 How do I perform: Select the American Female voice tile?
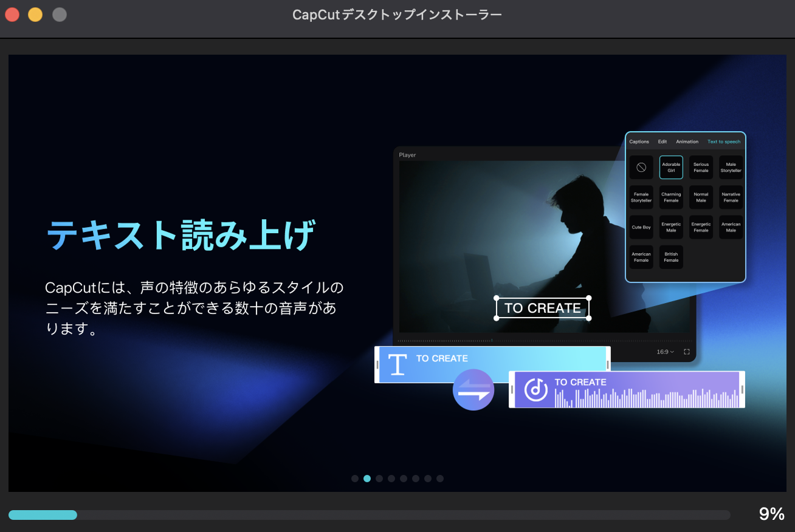pos(641,257)
